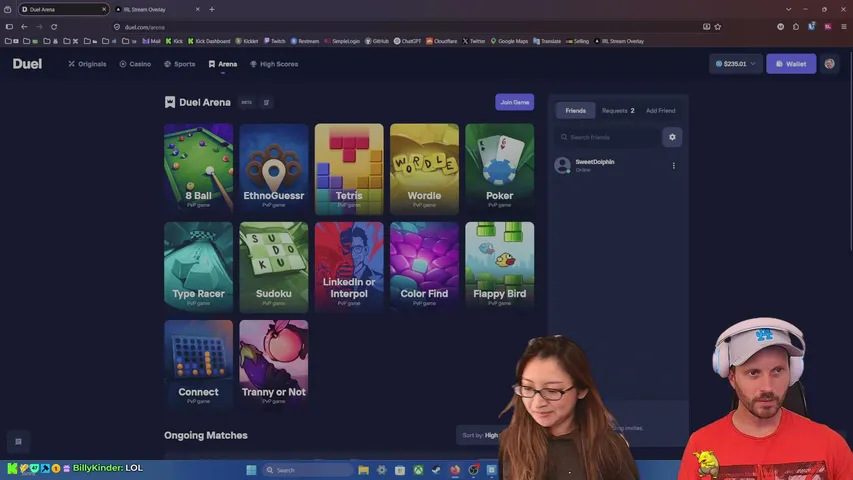Screen dimensions: 853x480
Task: Choose the Sudoku game card
Action: (274, 267)
